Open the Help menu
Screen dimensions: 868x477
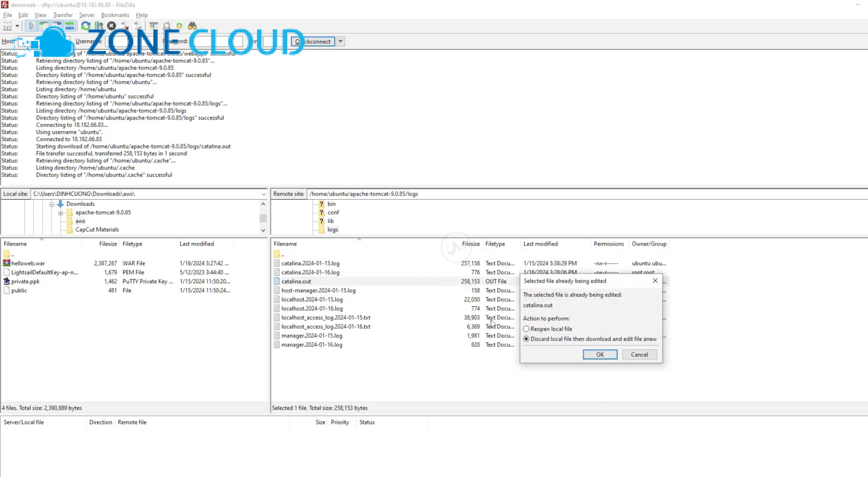pos(142,15)
